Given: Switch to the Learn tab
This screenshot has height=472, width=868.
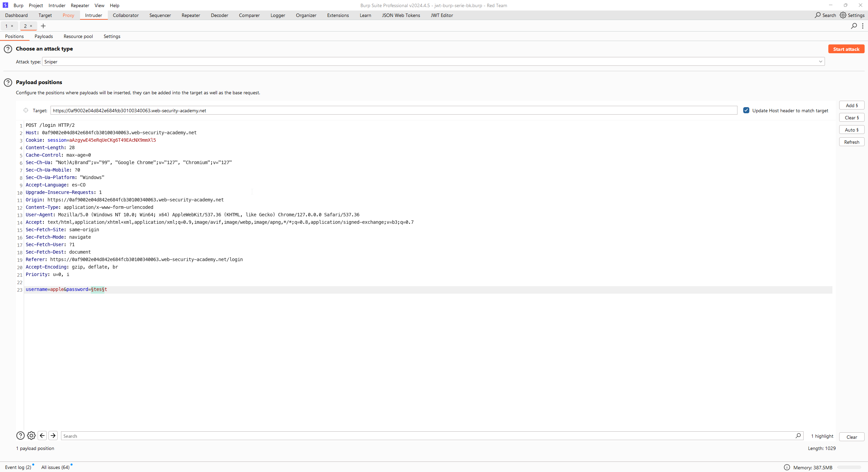Looking at the screenshot, I should tap(365, 15).
